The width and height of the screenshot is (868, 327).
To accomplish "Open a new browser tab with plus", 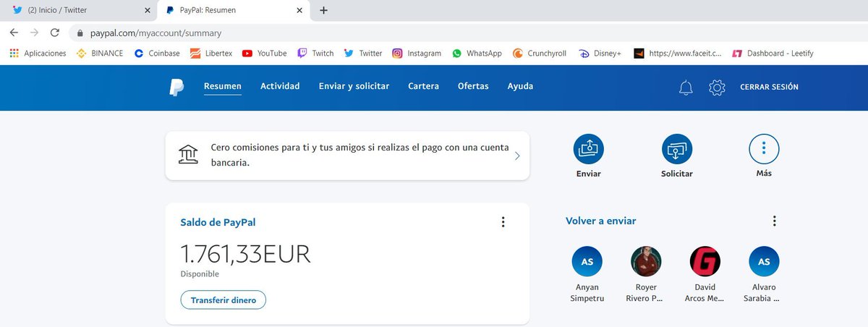I will [x=323, y=10].
